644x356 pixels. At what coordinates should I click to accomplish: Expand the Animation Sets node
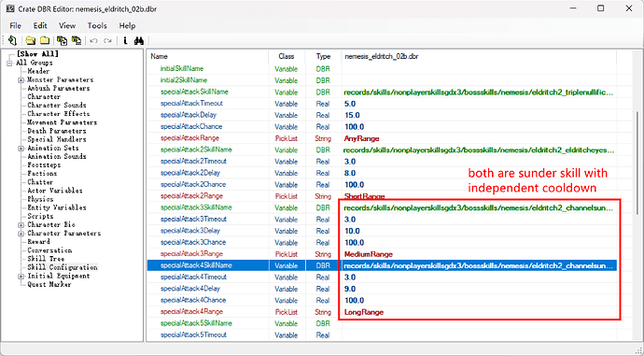(x=21, y=149)
